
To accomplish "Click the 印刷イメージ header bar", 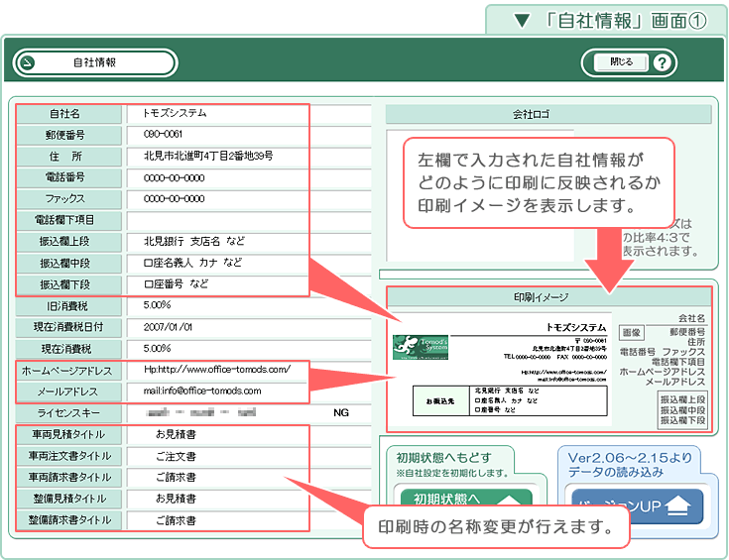I will (x=548, y=297).
